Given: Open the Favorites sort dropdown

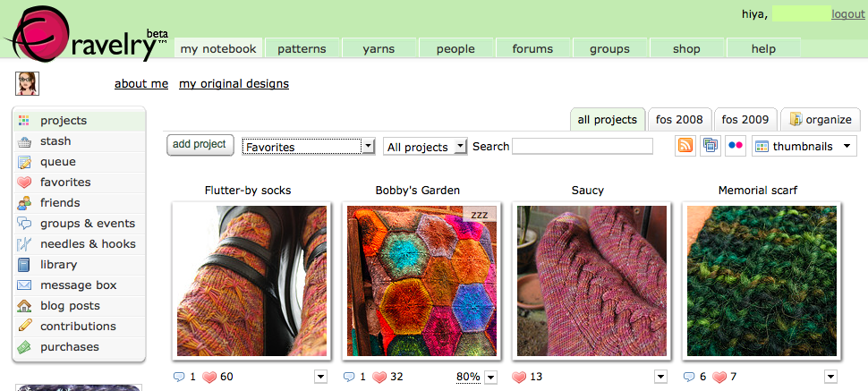Looking at the screenshot, I should (309, 147).
